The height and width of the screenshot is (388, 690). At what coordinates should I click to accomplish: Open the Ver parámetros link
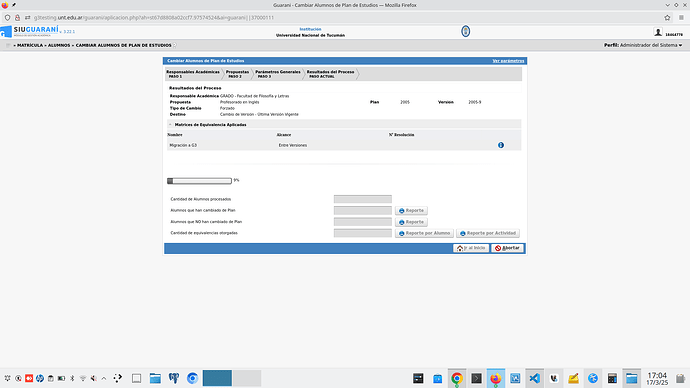pyautogui.click(x=508, y=61)
